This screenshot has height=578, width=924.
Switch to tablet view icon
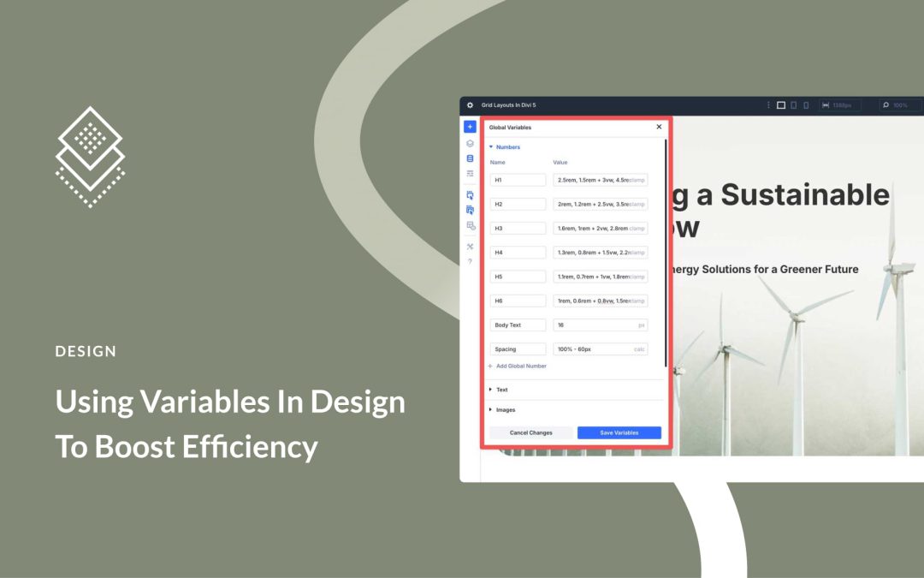click(794, 105)
